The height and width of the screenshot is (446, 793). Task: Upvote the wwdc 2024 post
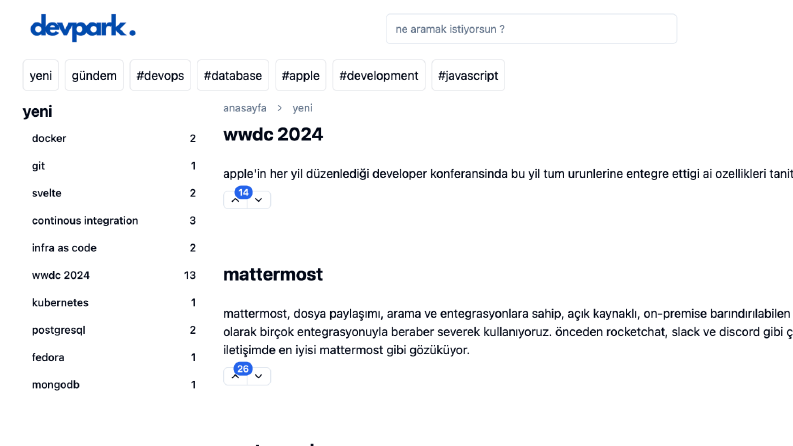235,200
